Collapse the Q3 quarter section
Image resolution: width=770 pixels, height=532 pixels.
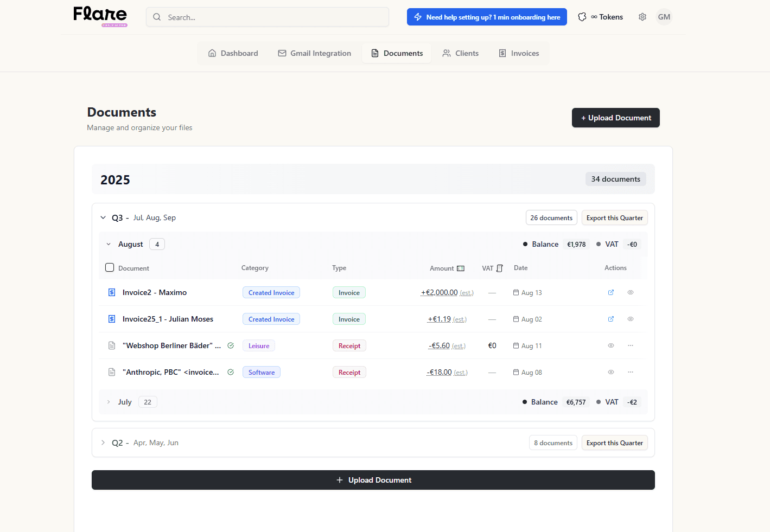coord(103,217)
